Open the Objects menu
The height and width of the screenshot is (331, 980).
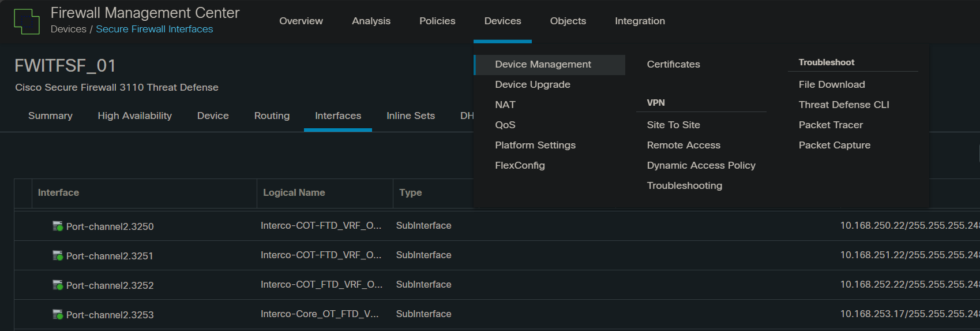point(568,21)
